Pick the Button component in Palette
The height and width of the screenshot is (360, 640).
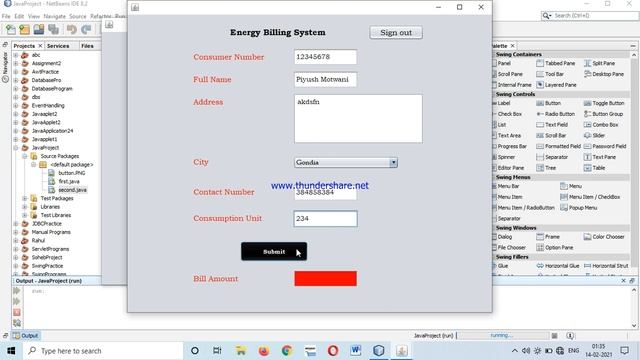pos(549,103)
